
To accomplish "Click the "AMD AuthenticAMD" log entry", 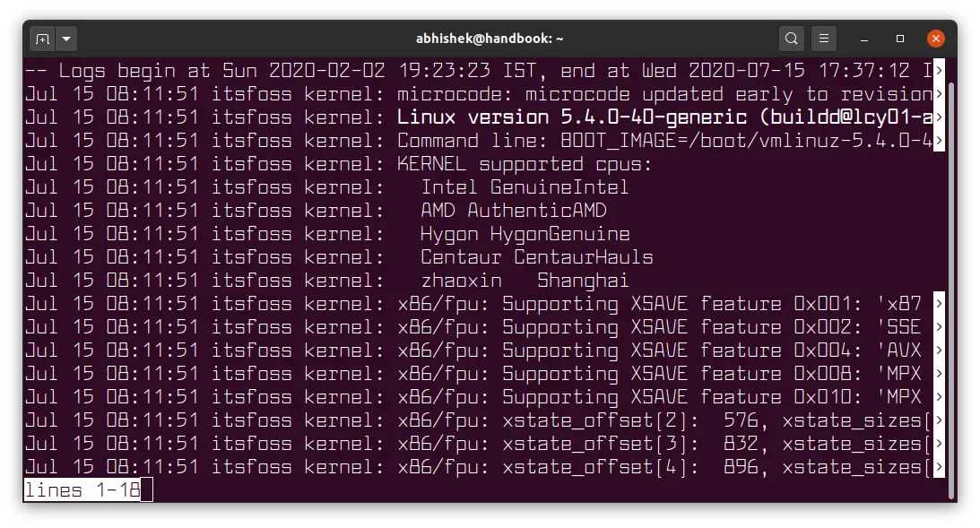I will [513, 211].
